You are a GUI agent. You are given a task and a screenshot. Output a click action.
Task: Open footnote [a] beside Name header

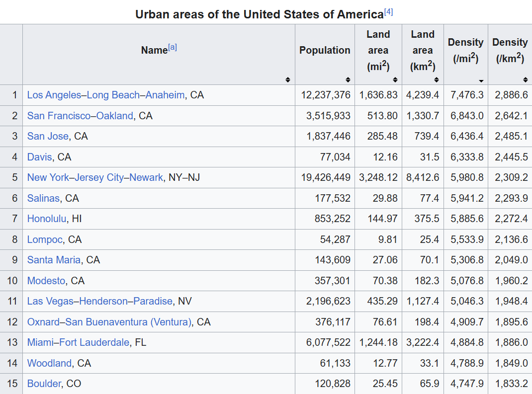(173, 47)
